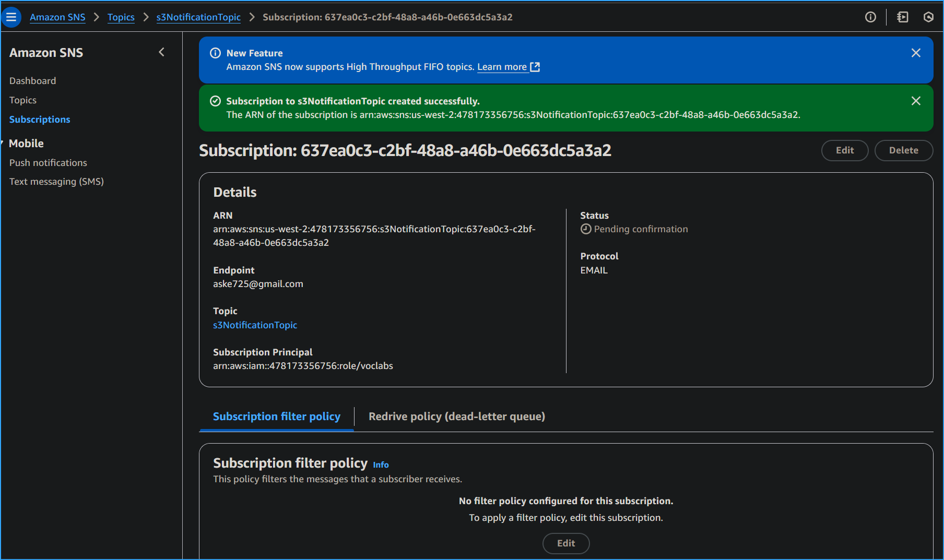The height and width of the screenshot is (560, 944).
Task: Click Info beside Subscription filter policy heading
Action: 381,464
